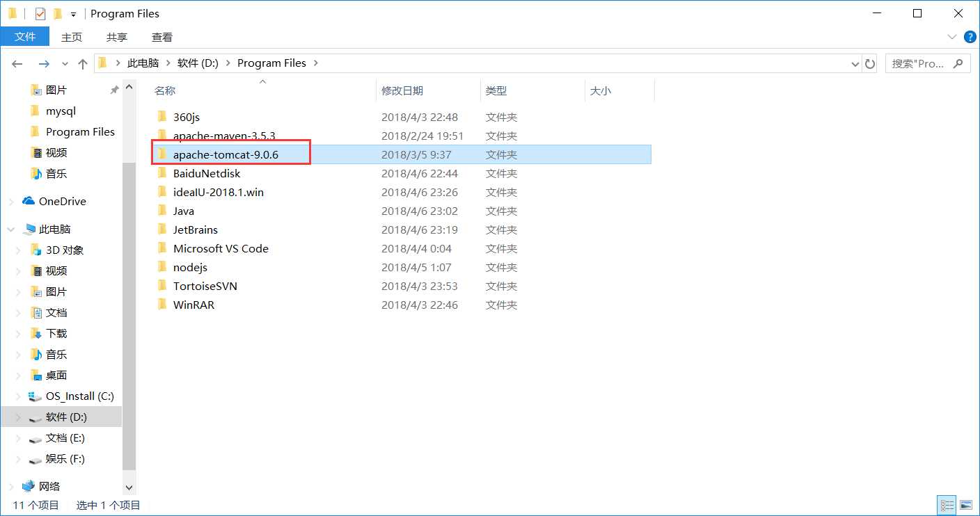980x516 pixels.
Task: Select the ideaIU-2018.1.win folder icon
Action: (x=162, y=192)
